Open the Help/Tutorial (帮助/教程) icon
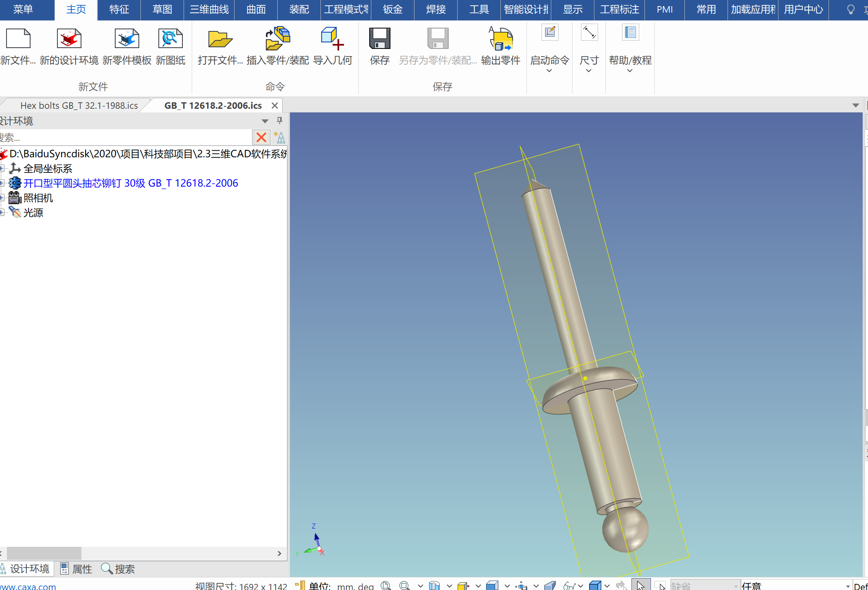 click(x=630, y=32)
